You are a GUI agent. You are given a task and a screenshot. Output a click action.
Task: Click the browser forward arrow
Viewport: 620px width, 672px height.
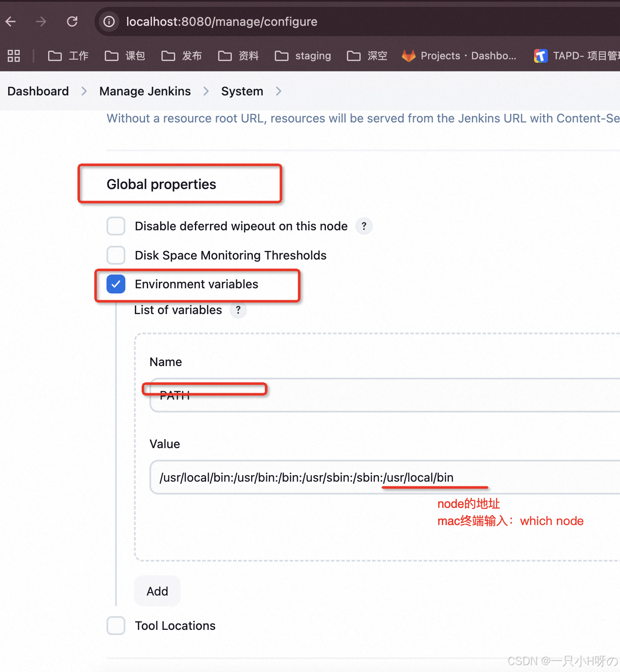click(41, 21)
